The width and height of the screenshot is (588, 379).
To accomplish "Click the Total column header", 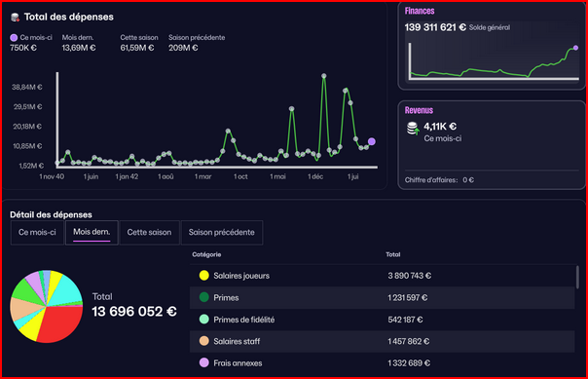I will click(x=393, y=254).
